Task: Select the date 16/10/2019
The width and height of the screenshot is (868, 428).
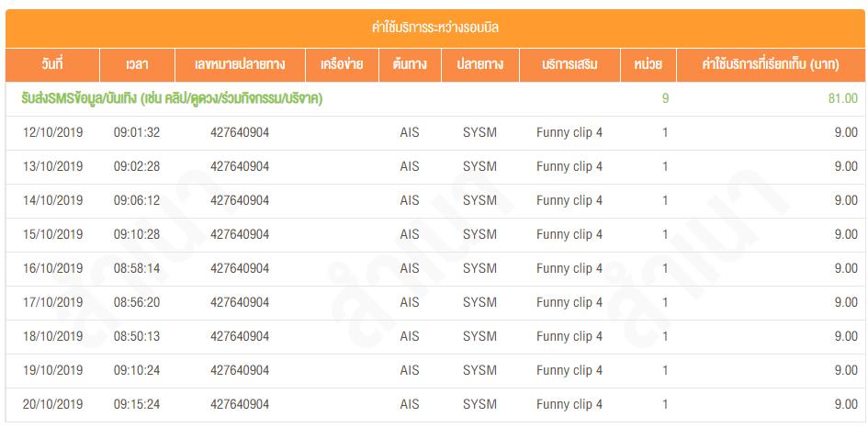Action: 52,268
